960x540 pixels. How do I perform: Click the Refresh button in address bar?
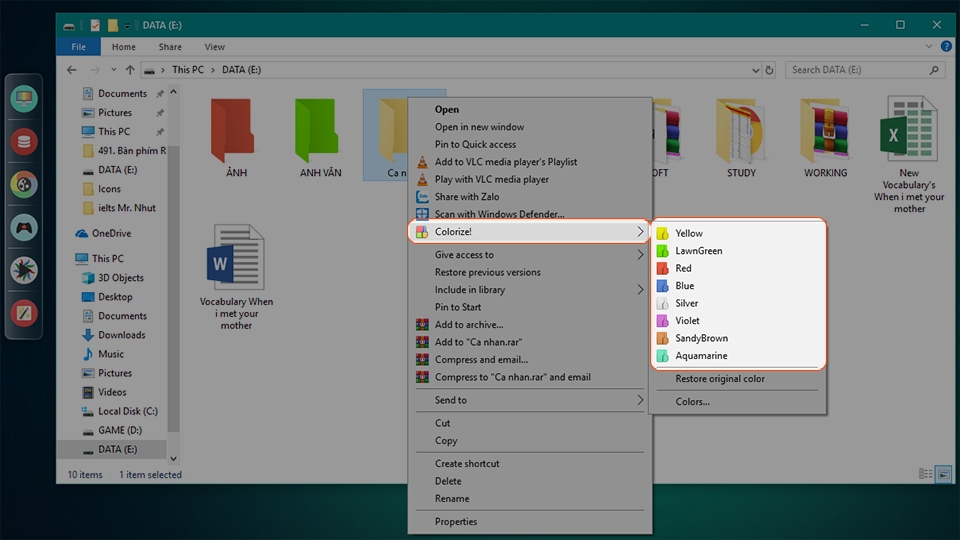pos(770,70)
